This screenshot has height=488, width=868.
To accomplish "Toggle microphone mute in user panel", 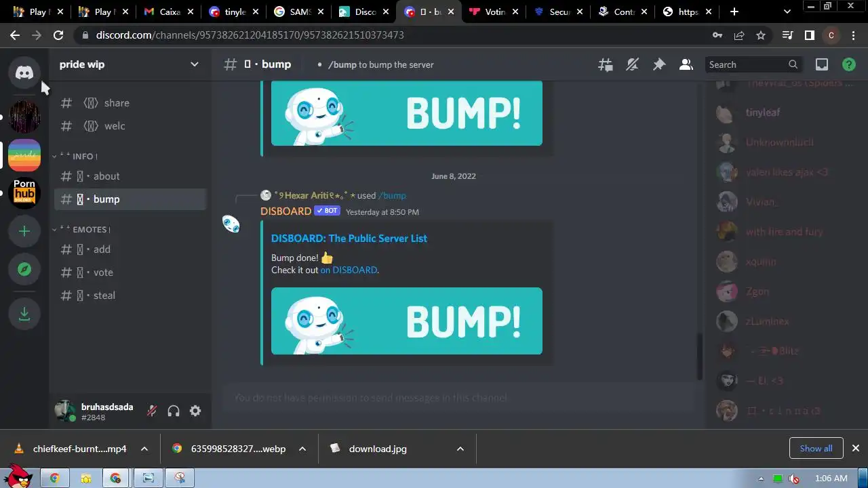I will click(152, 411).
